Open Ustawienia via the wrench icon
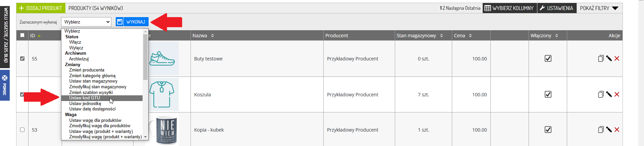644x146 pixels. pos(542,8)
